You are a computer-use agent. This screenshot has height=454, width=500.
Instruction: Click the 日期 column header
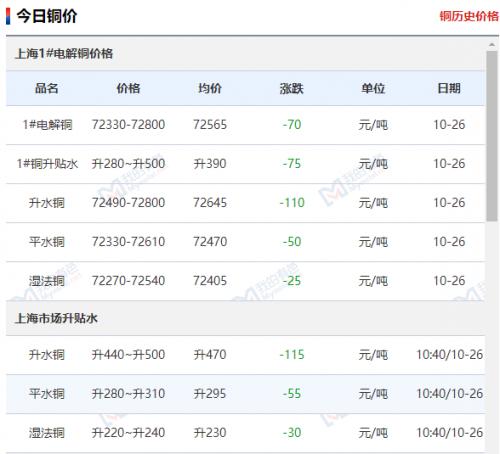tap(449, 88)
